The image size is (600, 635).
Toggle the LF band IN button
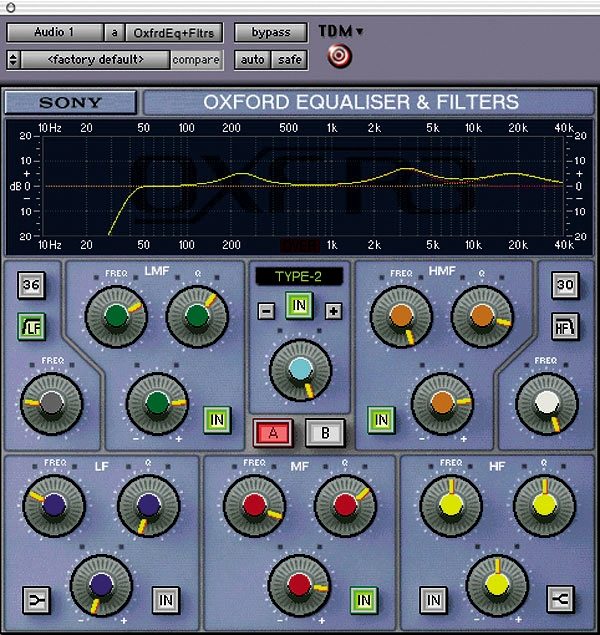pos(166,600)
